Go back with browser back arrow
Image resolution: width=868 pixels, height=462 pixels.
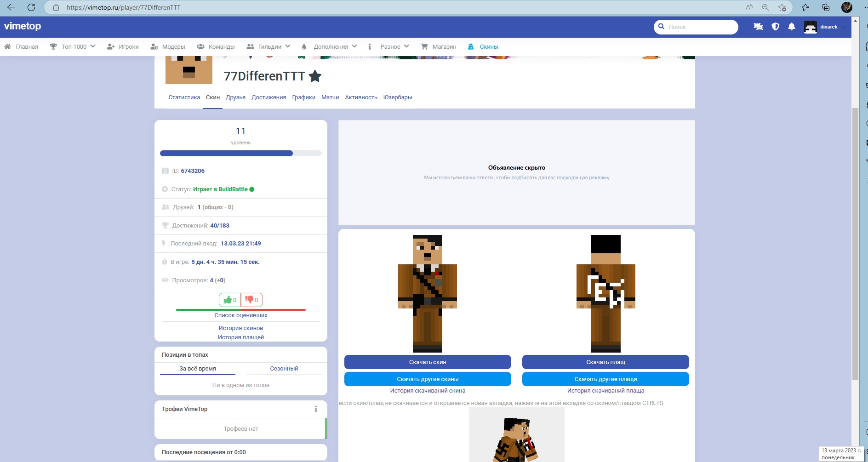coord(11,7)
